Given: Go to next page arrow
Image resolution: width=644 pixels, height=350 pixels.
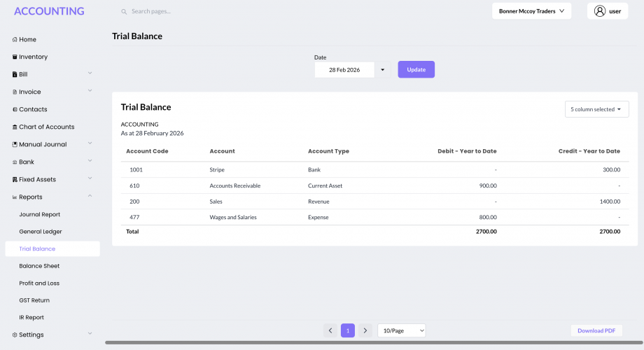Looking at the screenshot, I should tap(365, 330).
